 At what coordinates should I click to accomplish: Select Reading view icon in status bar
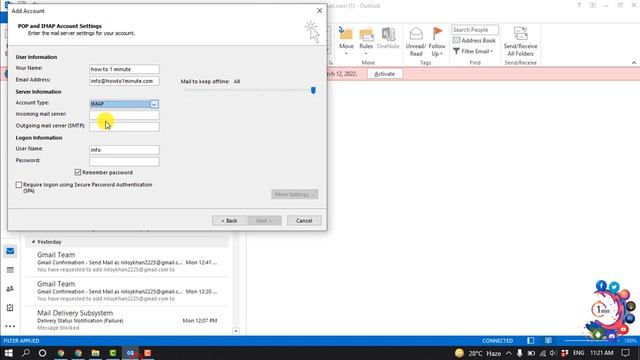click(548, 340)
